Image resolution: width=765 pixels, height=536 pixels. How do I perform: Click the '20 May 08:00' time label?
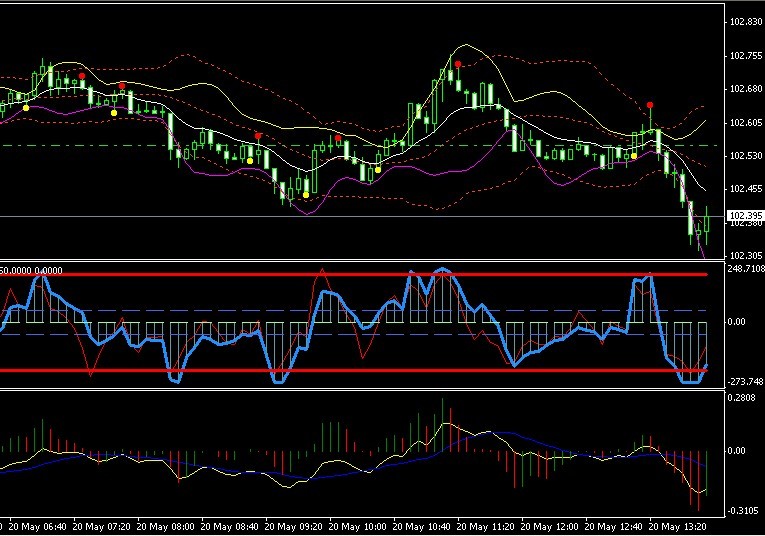(165, 527)
